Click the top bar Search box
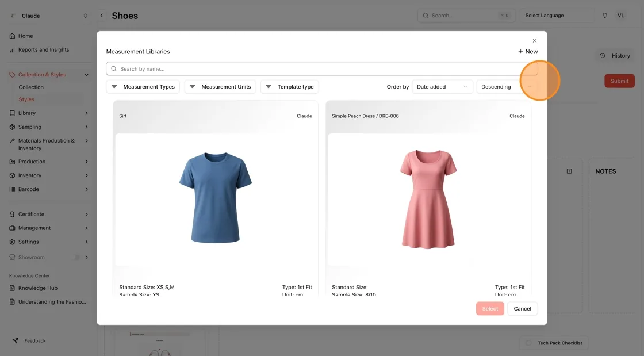 466,16
